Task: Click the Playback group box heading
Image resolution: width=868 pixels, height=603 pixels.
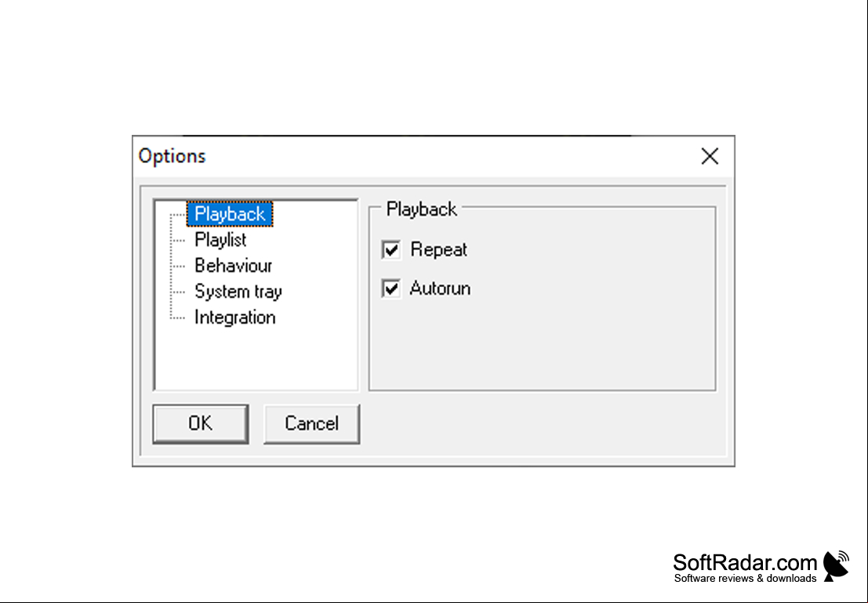Action: (421, 209)
